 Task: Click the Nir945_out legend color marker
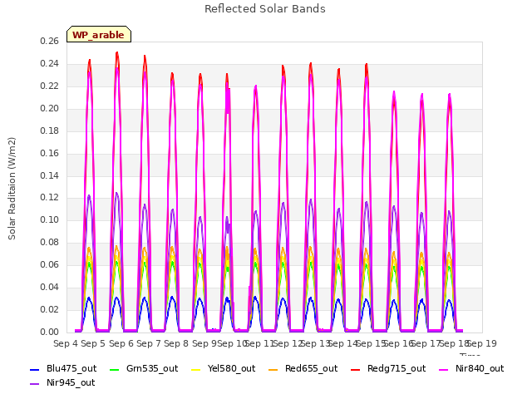click(x=35, y=384)
